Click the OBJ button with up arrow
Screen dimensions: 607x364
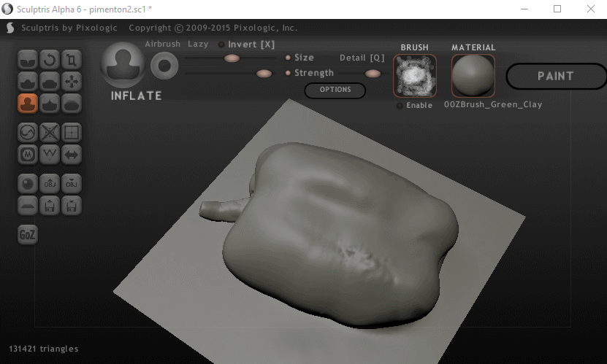(50, 184)
